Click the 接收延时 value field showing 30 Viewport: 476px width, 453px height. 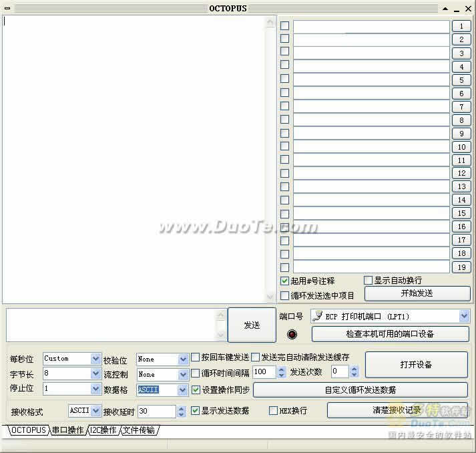157,412
